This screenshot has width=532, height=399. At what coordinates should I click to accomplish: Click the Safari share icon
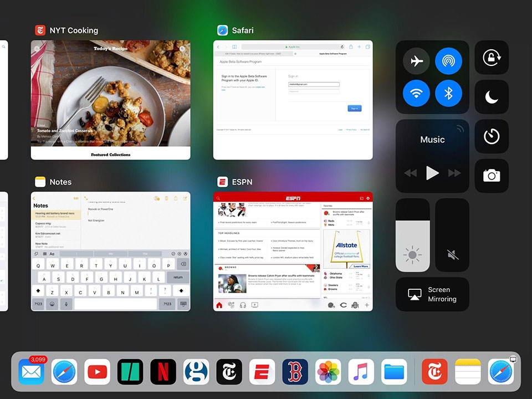[x=351, y=47]
